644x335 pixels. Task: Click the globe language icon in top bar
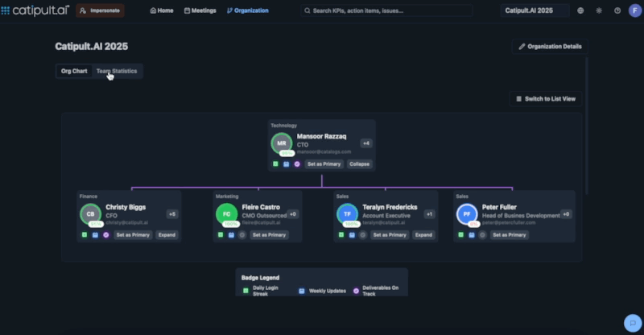tap(580, 10)
